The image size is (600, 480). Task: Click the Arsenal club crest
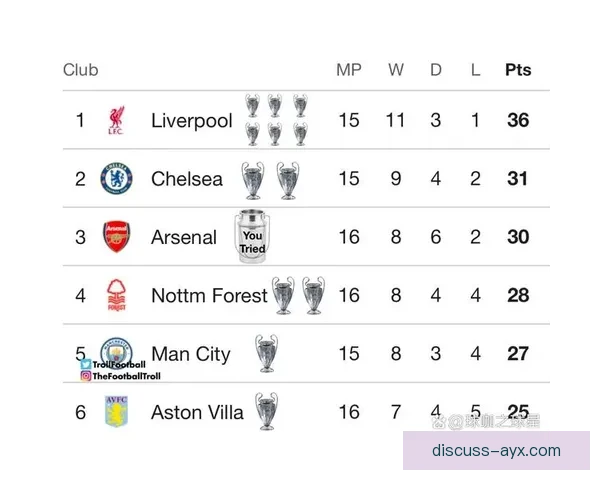coord(116,237)
